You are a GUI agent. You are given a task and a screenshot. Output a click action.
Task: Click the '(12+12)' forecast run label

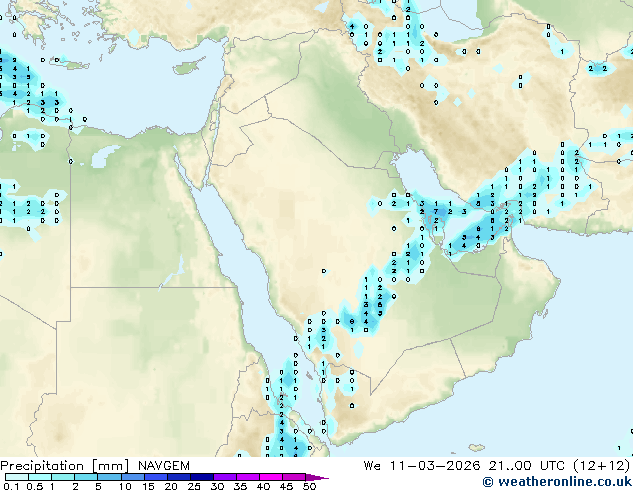pos(602,465)
